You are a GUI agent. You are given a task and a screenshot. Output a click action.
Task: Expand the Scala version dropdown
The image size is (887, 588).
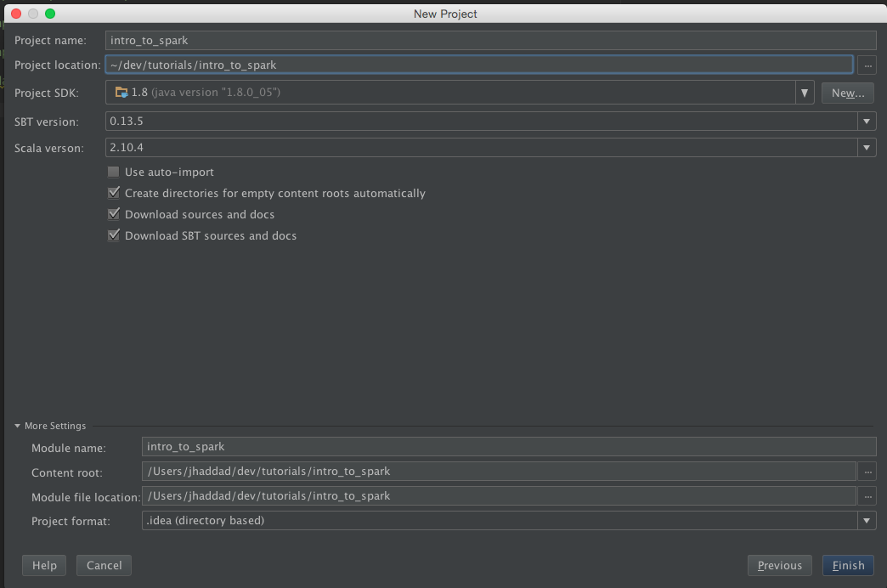tap(866, 148)
